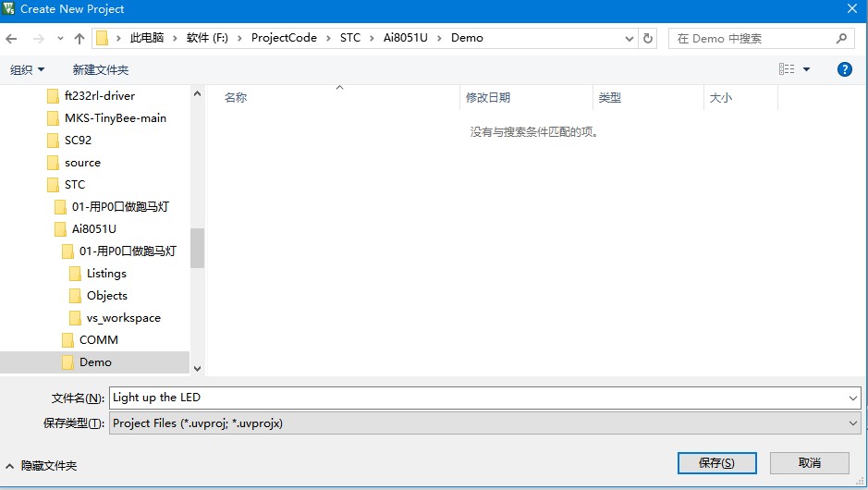Create a new folder with 新建文件夹
The height and width of the screenshot is (490, 868).
[101, 69]
